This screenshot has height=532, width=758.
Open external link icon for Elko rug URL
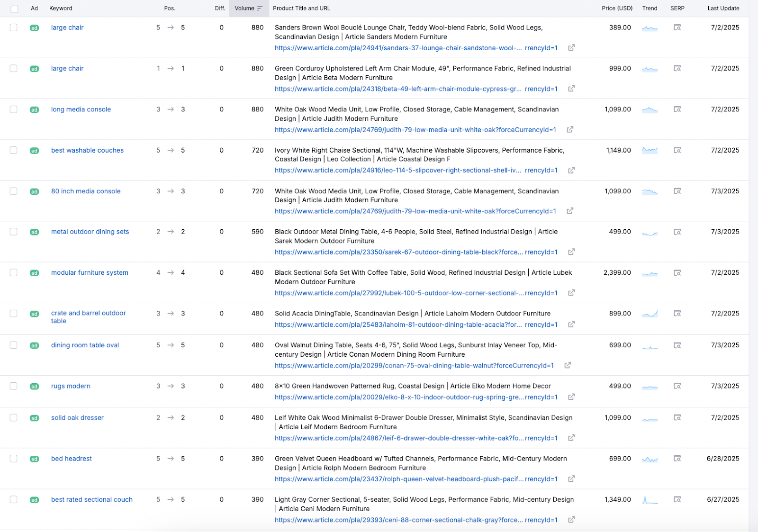571,397
